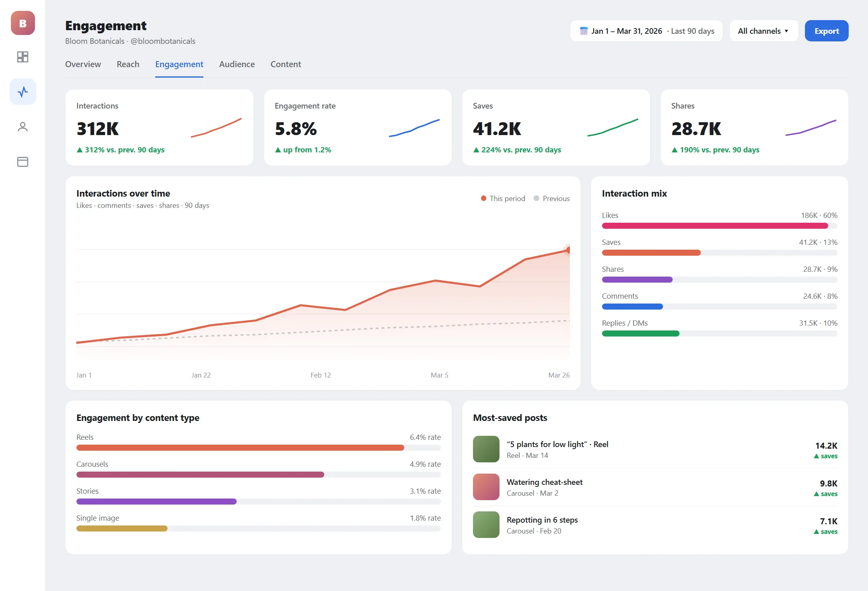Open the Watering cheat-sheet post title
This screenshot has height=591, width=868.
(545, 482)
